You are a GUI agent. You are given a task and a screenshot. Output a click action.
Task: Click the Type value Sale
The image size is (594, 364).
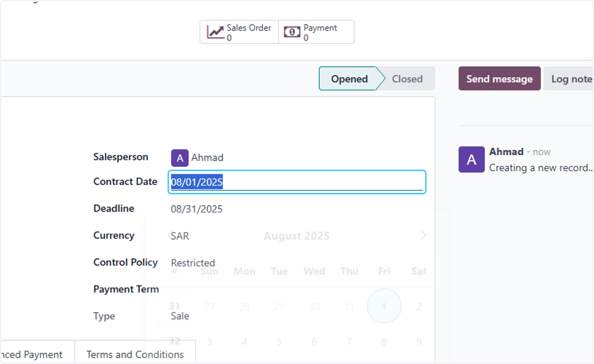coord(180,316)
